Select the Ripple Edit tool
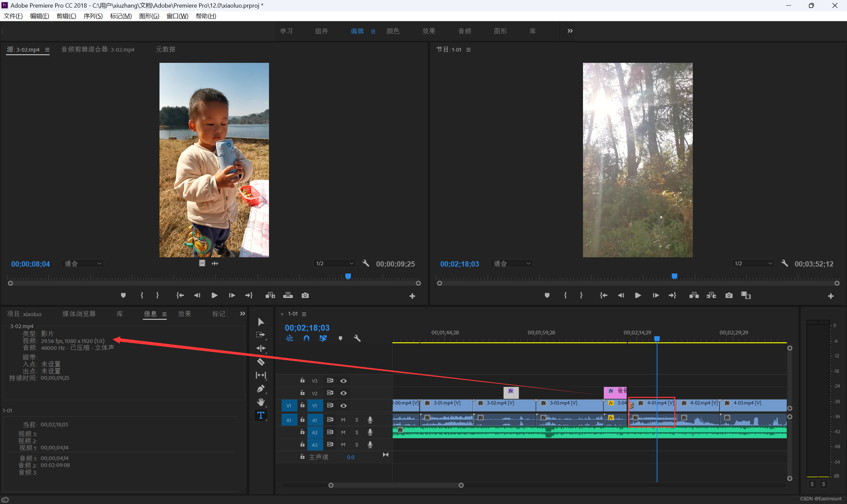 click(x=261, y=348)
